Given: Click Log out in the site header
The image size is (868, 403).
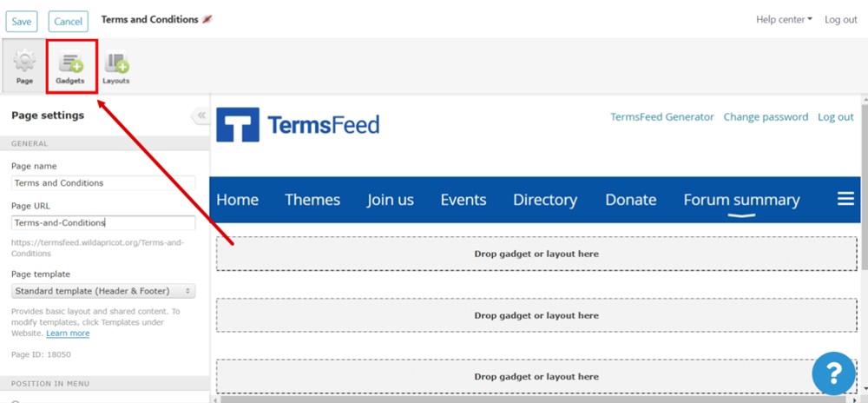Looking at the screenshot, I should 836,116.
